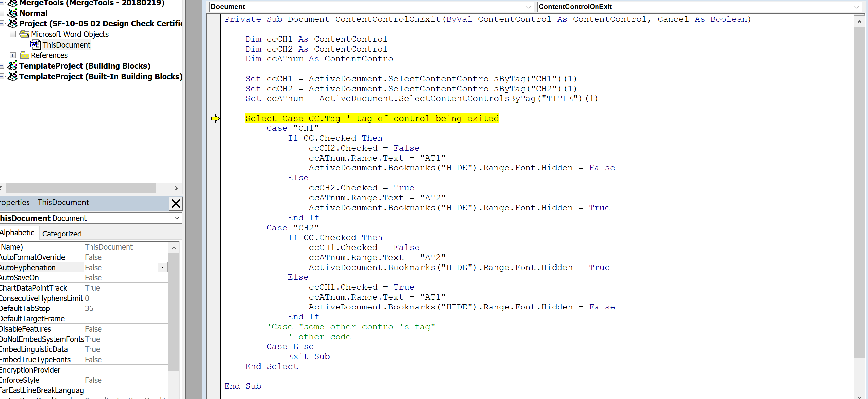Click the MergeTools project icon
868x399 pixels.
[x=13, y=3]
